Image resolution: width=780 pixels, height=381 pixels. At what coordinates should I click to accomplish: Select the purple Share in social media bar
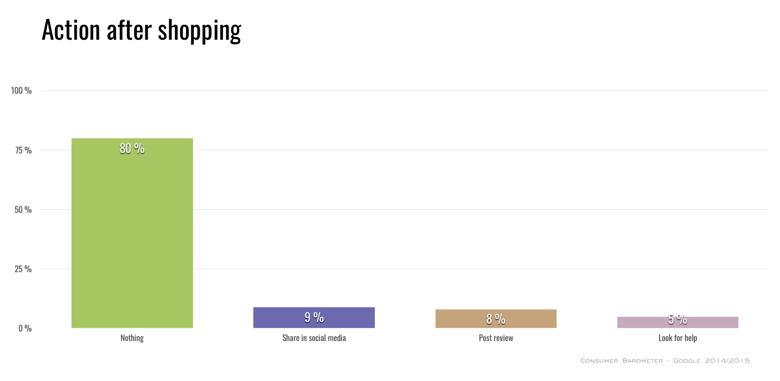click(314, 317)
